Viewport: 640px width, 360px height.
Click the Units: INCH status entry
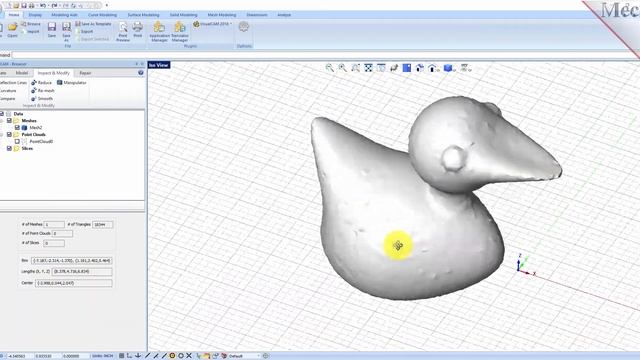point(102,356)
